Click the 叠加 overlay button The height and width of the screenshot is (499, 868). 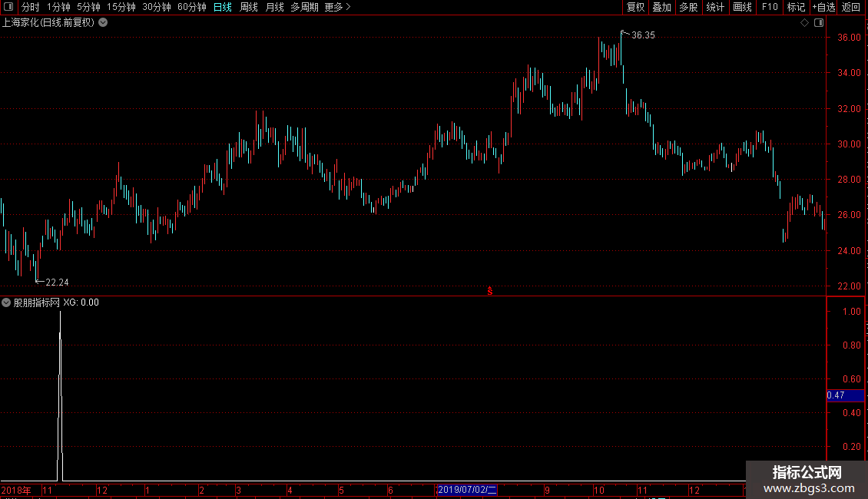(x=661, y=7)
